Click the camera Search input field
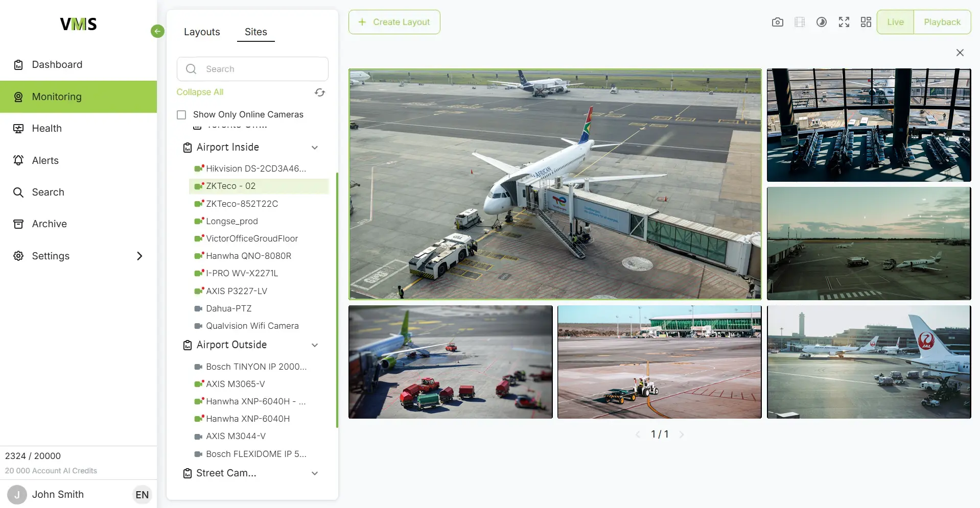 point(252,69)
